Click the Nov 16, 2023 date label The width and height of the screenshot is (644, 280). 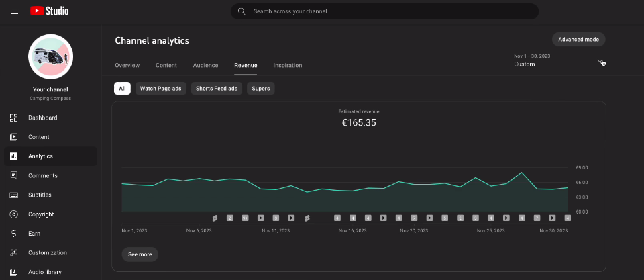click(352, 231)
